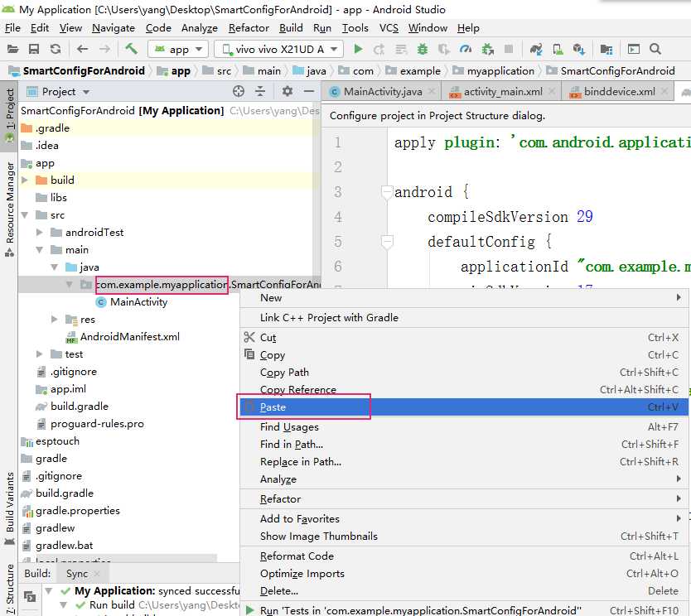The height and width of the screenshot is (616, 691).
Task: Build project with the hammer icon
Action: click(131, 48)
